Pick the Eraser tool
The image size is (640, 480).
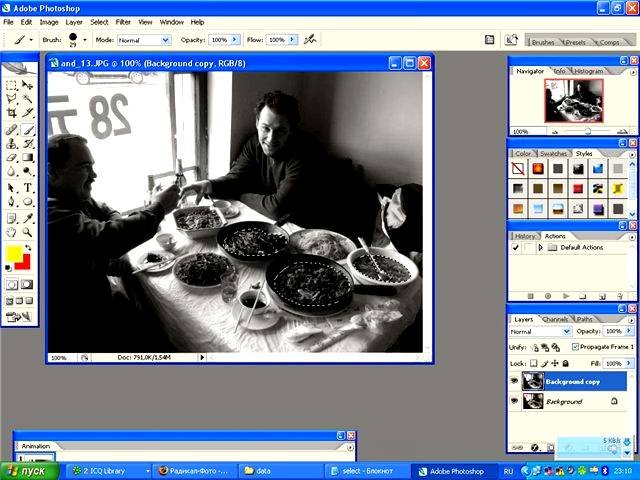pos(12,157)
